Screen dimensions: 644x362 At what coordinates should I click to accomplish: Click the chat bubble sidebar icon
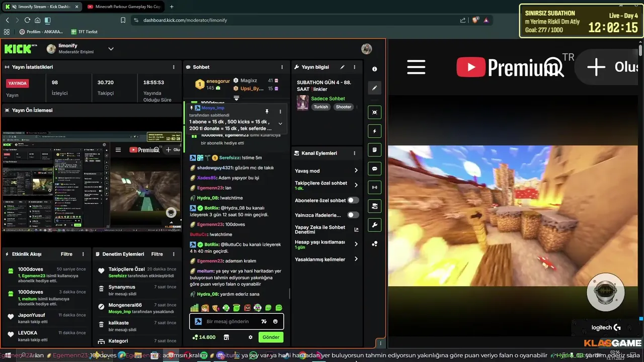point(374,168)
